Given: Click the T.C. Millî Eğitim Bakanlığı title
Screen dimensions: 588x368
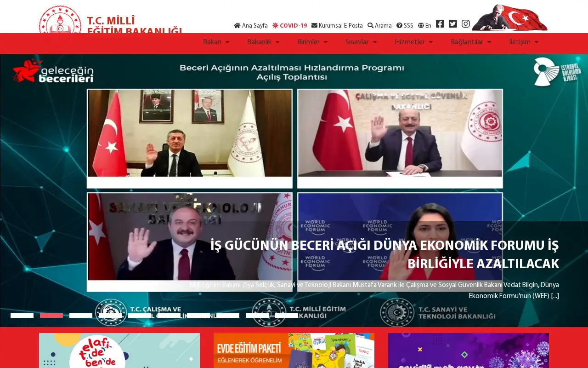Looking at the screenshot, I should 135,26.
